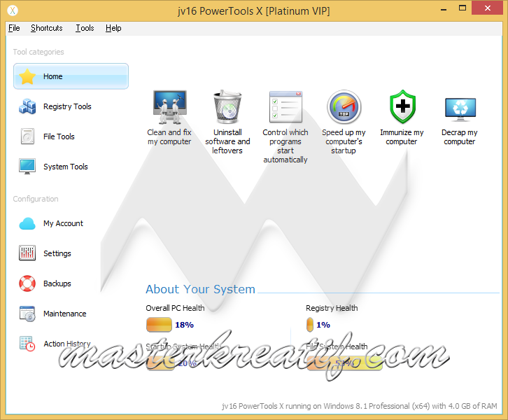508x420 pixels.
Task: Go to Registry Tools category
Action: click(67, 106)
